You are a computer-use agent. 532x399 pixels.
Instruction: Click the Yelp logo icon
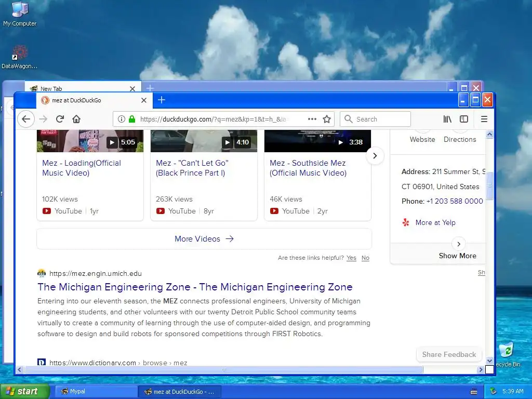click(406, 222)
